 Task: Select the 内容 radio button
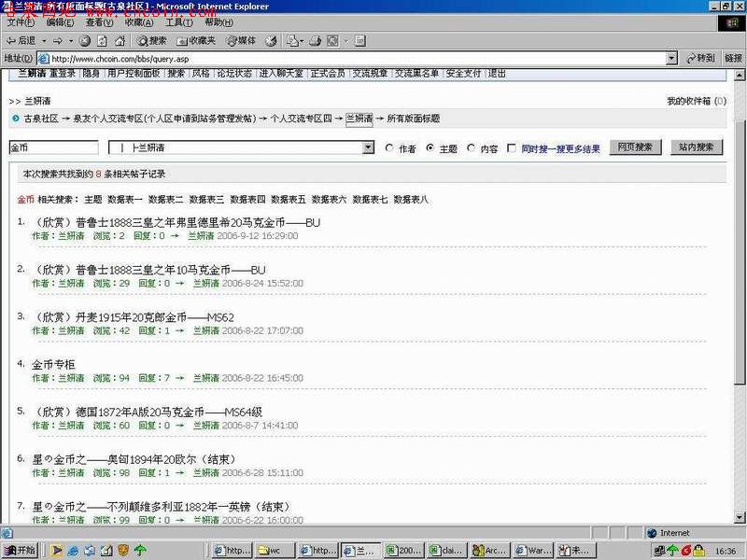pyautogui.click(x=472, y=148)
